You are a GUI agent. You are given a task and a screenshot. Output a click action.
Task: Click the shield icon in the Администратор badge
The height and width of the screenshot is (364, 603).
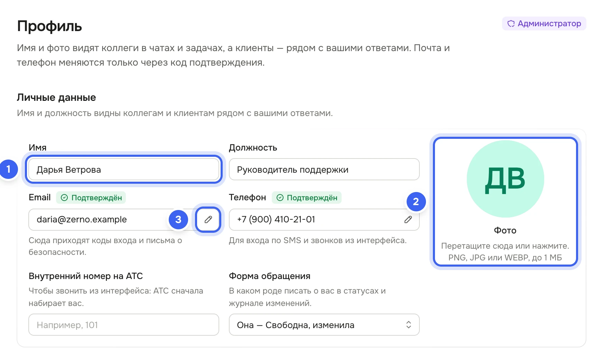point(511,23)
